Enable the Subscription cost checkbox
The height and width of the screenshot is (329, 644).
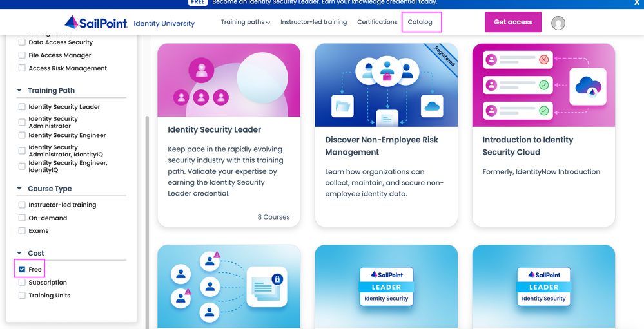pos(22,283)
